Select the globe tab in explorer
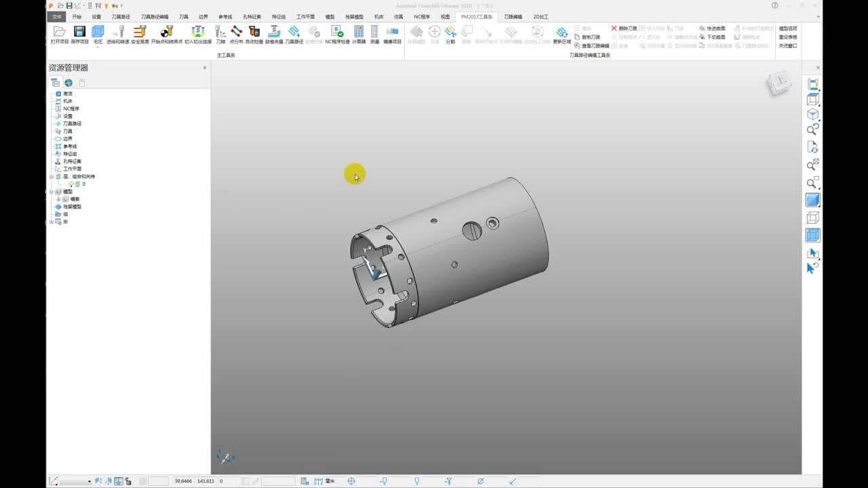The image size is (868, 488). [68, 83]
